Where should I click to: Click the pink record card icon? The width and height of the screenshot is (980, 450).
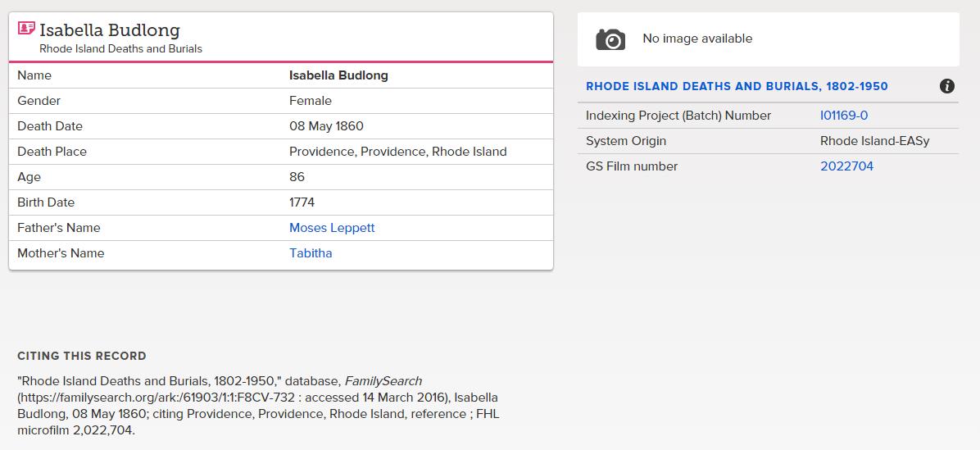26,28
